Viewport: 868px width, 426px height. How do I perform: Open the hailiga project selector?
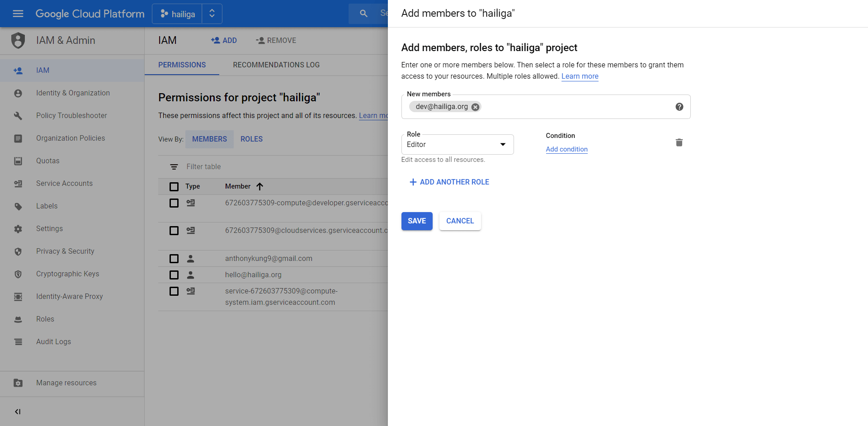pyautogui.click(x=187, y=14)
